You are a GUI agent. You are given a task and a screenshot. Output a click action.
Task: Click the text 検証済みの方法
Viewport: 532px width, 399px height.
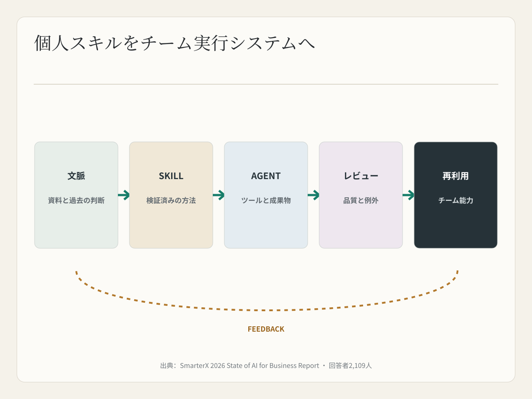(x=171, y=200)
